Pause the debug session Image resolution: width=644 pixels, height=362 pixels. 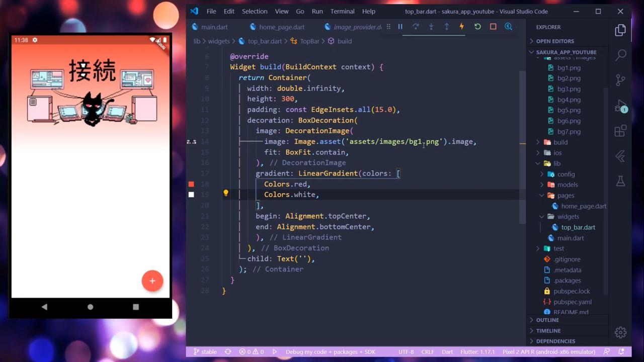400,27
